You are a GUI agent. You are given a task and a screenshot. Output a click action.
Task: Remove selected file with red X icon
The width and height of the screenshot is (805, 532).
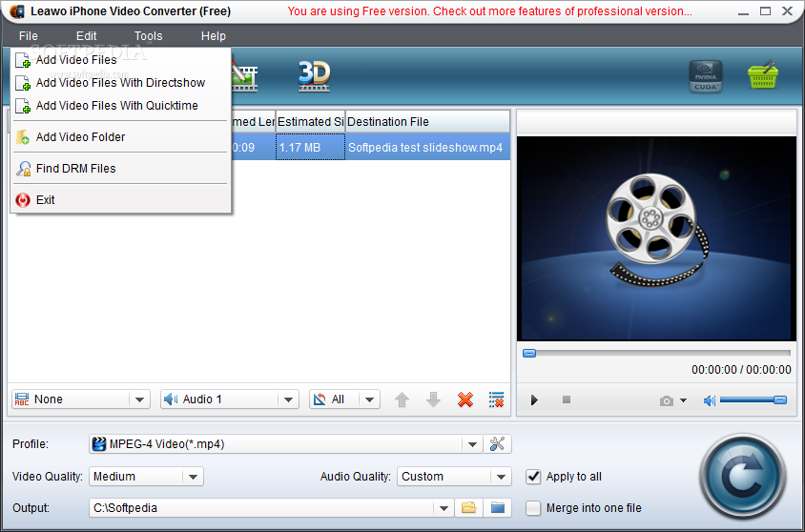click(x=465, y=399)
